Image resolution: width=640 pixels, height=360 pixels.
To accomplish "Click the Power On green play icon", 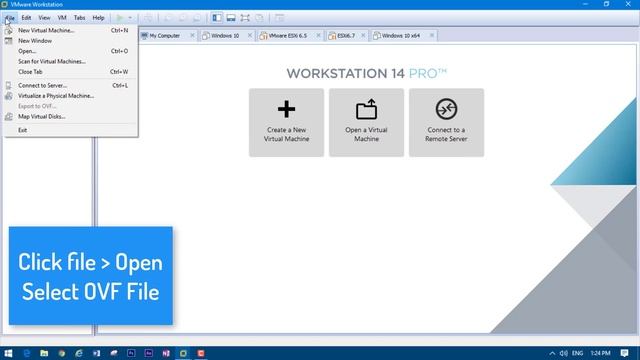I will click(120, 18).
